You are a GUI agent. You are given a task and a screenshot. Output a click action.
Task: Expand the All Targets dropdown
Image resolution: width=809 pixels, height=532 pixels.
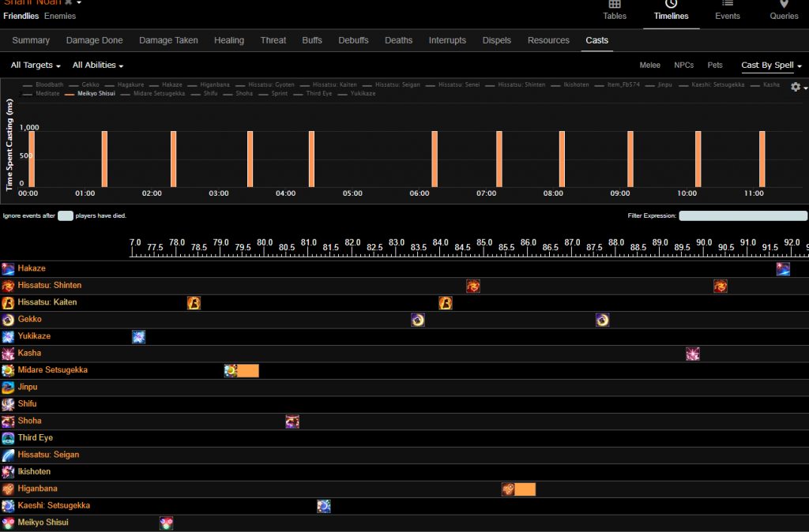click(x=36, y=66)
